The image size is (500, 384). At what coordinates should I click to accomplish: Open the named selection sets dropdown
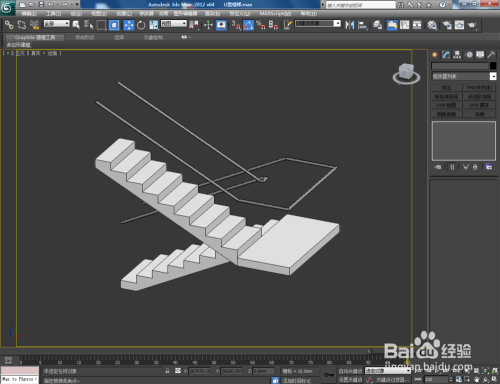click(x=318, y=24)
